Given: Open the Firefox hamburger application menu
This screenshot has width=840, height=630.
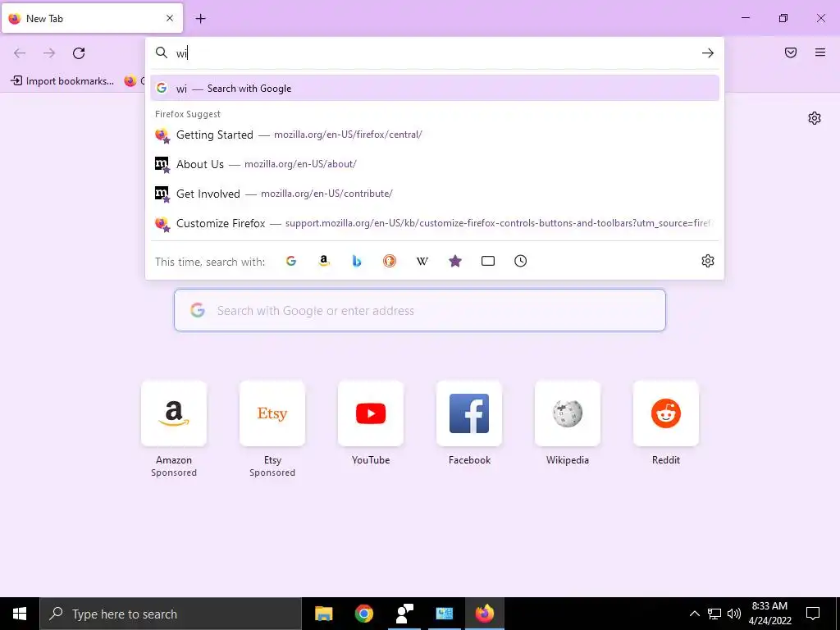Looking at the screenshot, I should point(820,52).
